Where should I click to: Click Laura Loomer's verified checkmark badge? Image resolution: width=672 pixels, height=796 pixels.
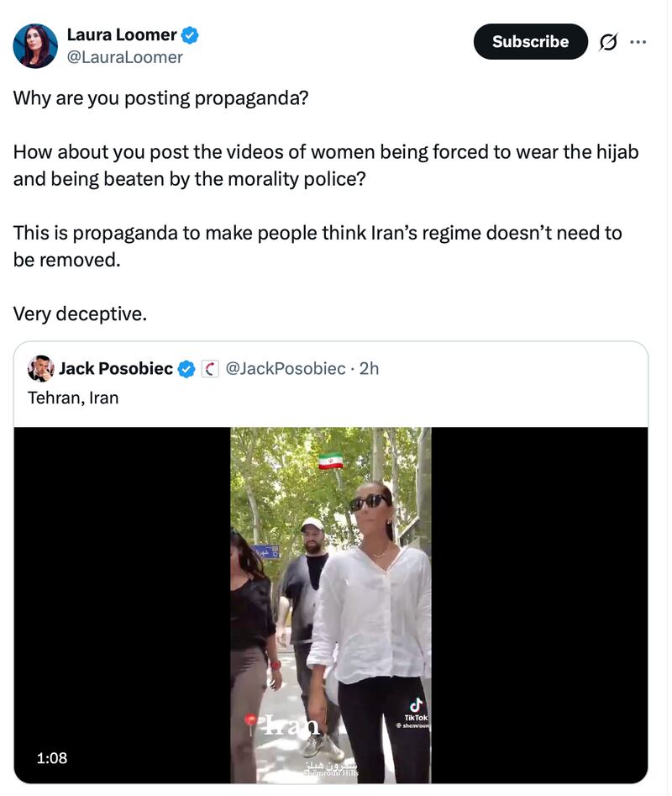(x=189, y=34)
